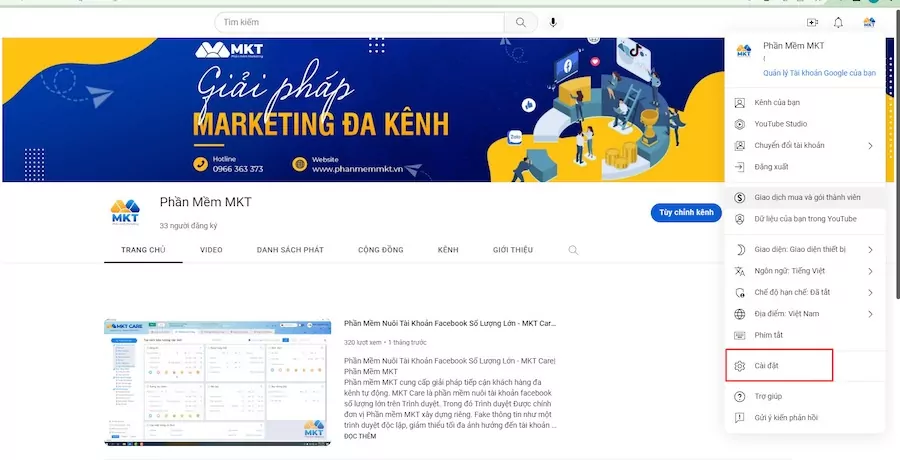Click the Phần Mềm MKT channel name

point(205,202)
